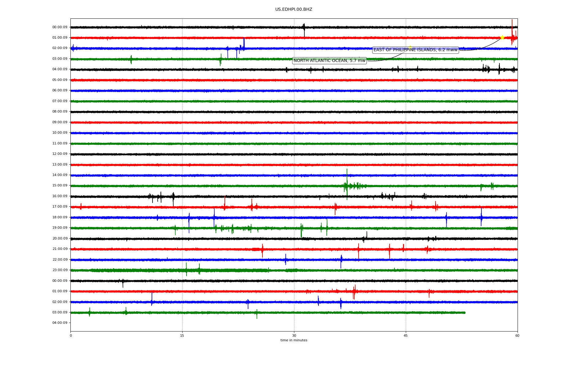
Task: Click the black spike on the topmost trace
Action: 304,30
